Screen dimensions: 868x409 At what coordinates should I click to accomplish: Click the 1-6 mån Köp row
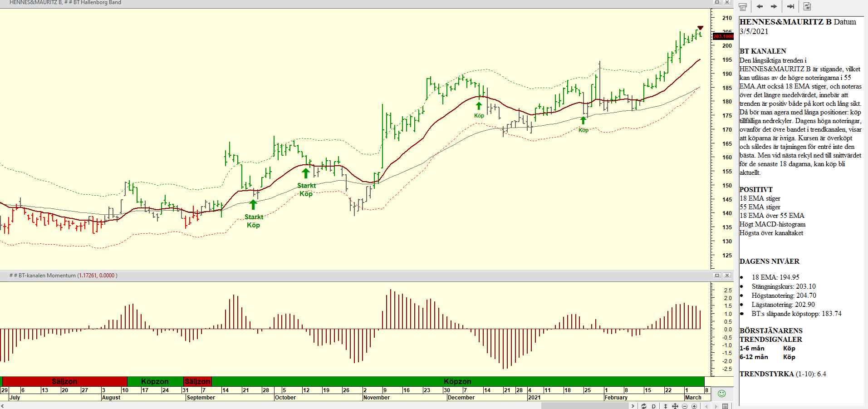point(767,348)
